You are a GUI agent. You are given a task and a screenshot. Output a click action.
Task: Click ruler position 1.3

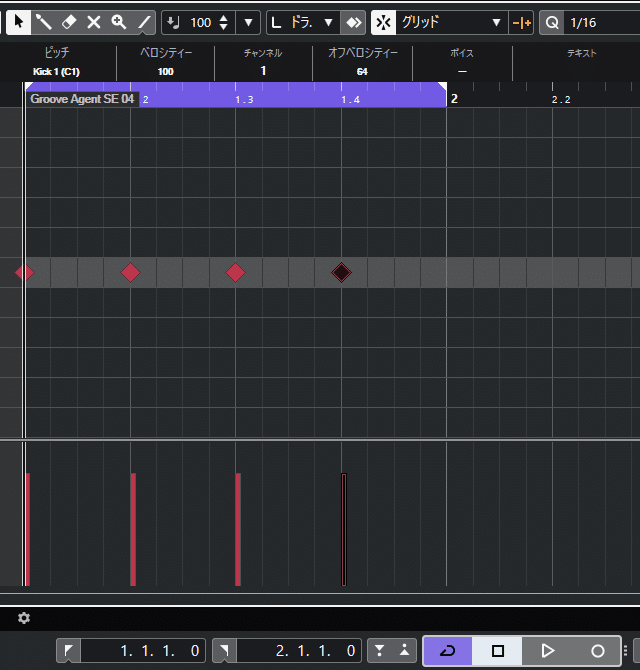coord(244,100)
